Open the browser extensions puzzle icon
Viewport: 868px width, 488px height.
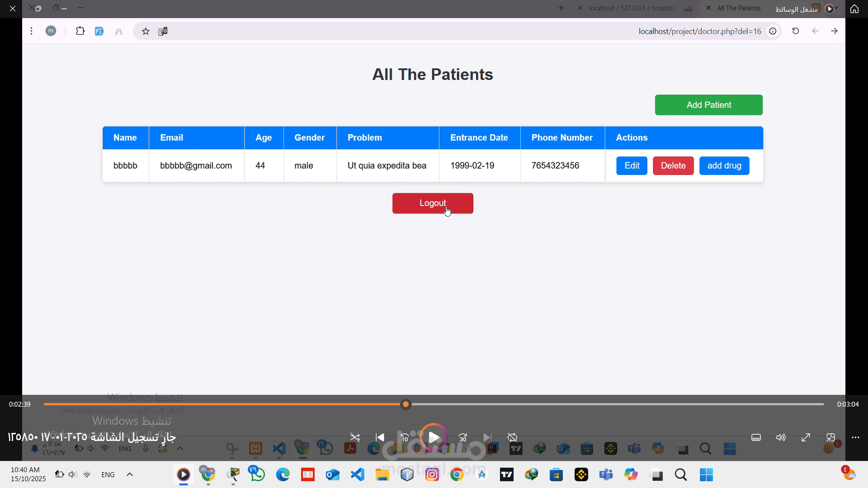80,31
